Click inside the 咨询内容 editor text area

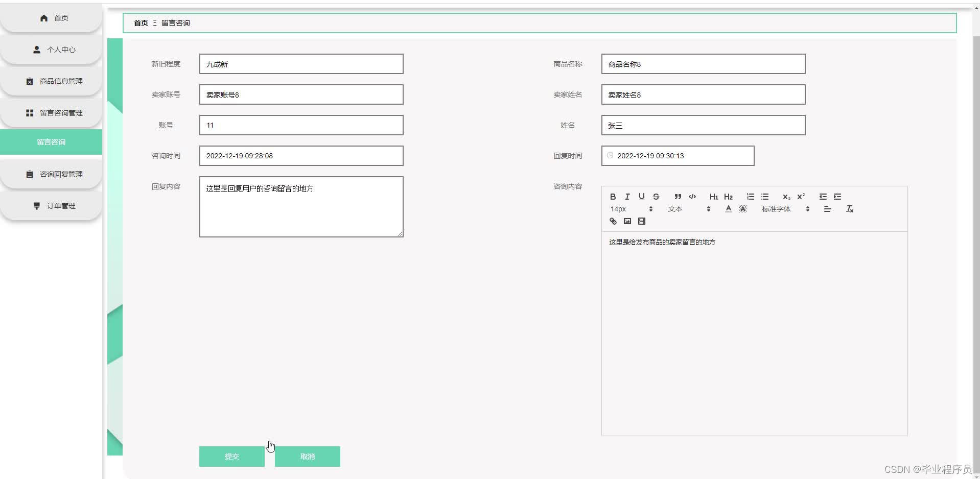755,333
